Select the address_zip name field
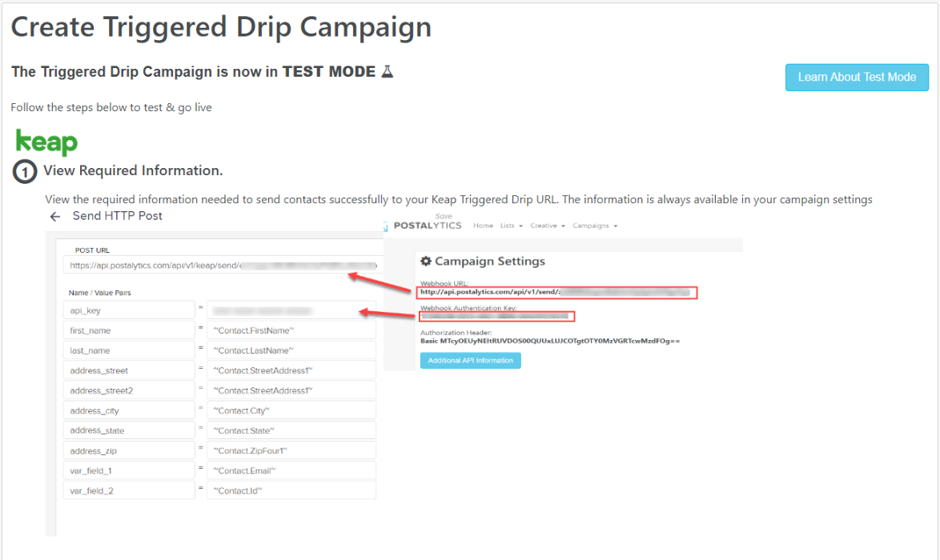The height and width of the screenshot is (560, 940). coord(129,450)
